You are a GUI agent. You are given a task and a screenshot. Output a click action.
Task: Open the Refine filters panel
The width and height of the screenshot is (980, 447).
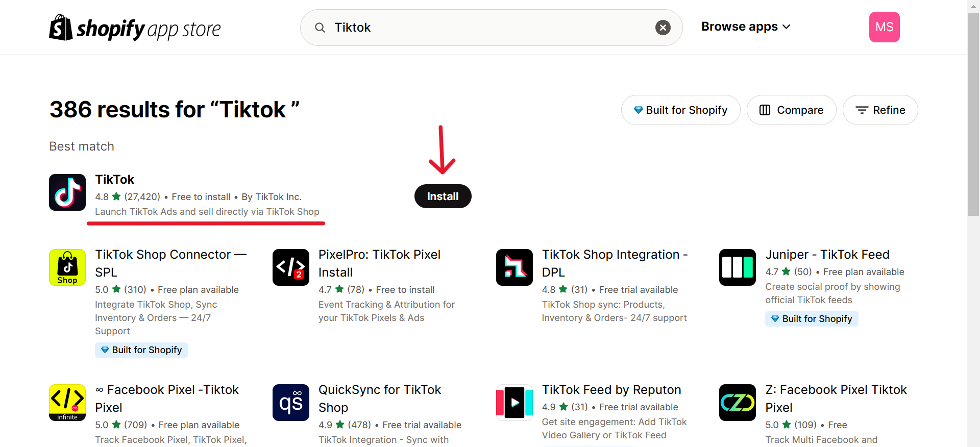[x=880, y=110]
